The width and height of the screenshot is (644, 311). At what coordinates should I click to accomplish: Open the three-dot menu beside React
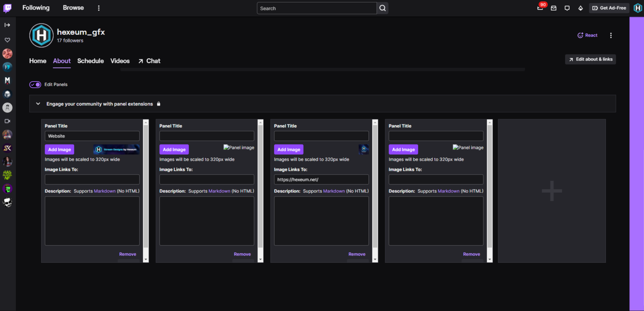(x=611, y=35)
